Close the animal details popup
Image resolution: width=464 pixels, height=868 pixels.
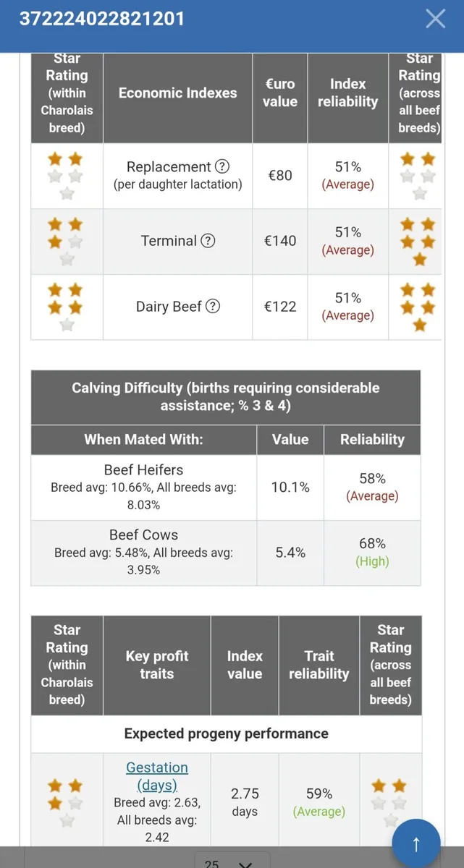click(435, 19)
